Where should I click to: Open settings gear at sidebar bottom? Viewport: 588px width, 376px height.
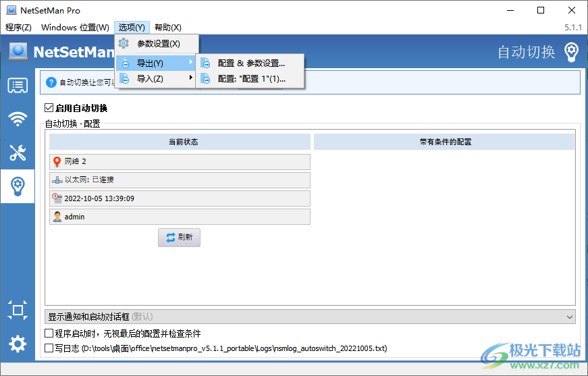(x=18, y=344)
